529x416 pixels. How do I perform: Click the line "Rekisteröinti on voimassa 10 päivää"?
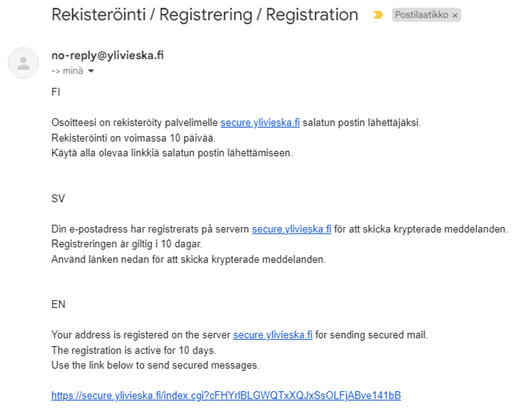(x=133, y=138)
